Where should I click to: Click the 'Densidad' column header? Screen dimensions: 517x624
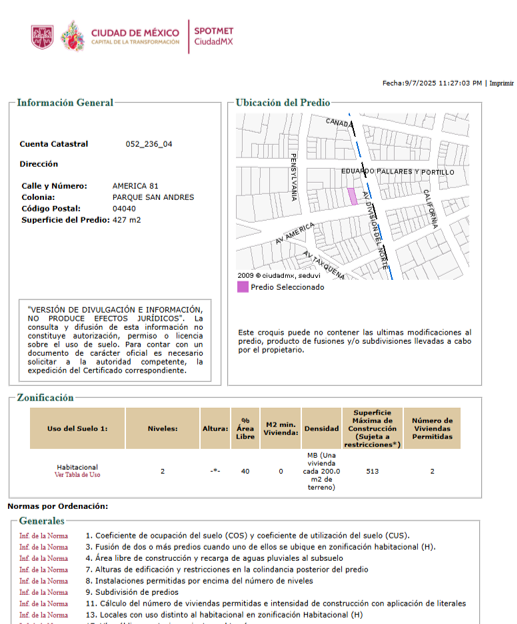[x=322, y=429]
